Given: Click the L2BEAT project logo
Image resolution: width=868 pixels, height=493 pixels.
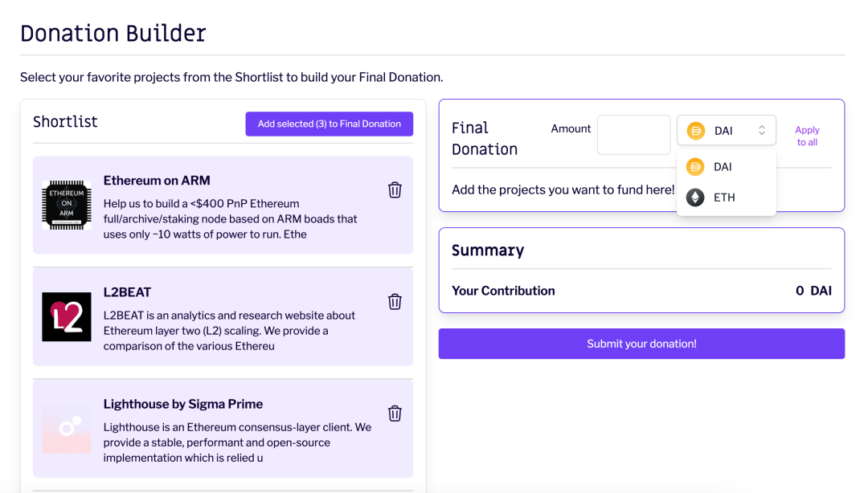Looking at the screenshot, I should (67, 316).
